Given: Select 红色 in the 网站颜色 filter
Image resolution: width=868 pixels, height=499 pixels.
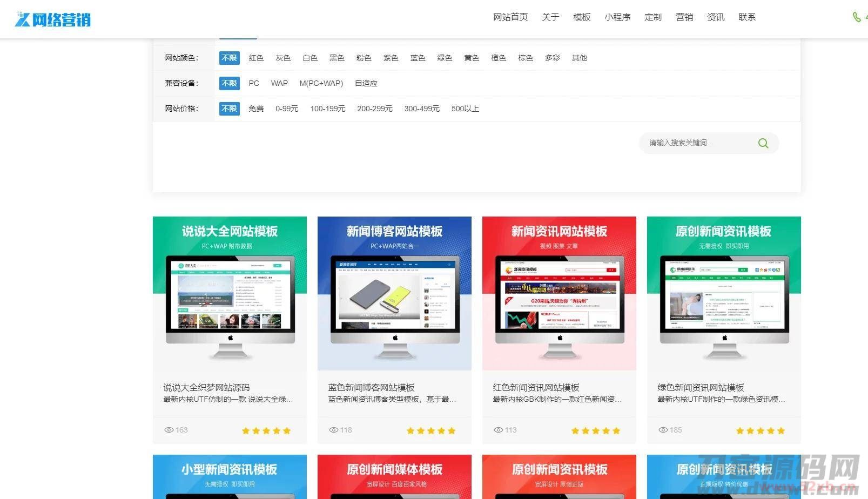Looking at the screenshot, I should 256,58.
